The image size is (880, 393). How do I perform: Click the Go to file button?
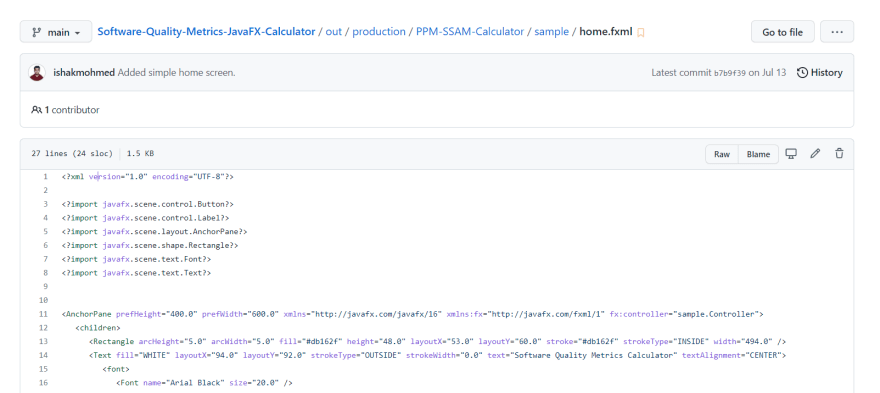click(x=782, y=32)
